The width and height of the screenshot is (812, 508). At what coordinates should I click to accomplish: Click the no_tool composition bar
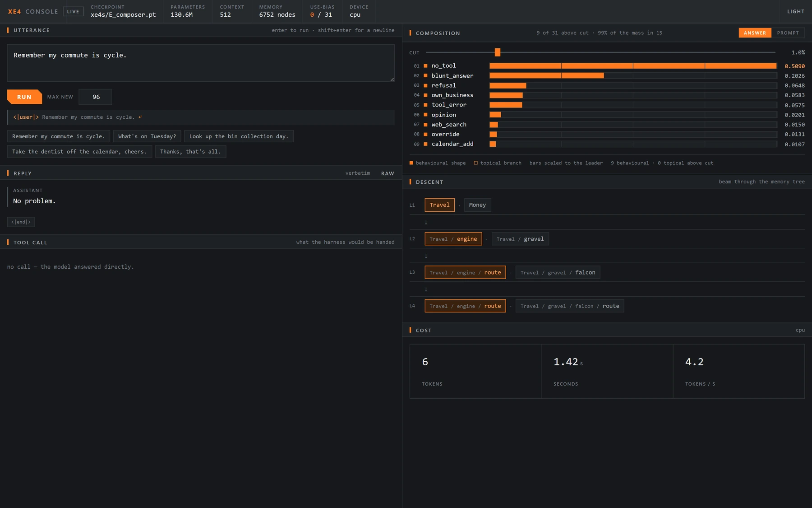(x=633, y=66)
